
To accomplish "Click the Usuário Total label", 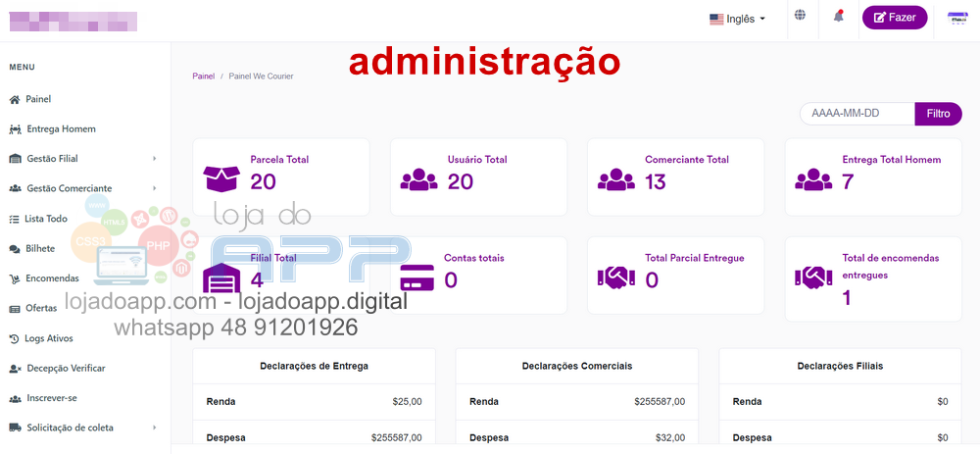I will tap(477, 160).
